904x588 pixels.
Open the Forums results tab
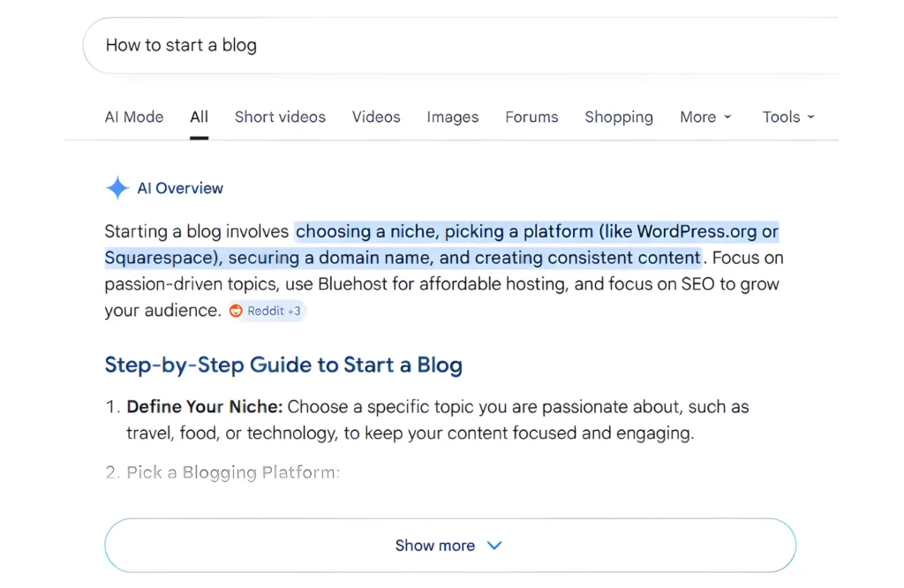coord(531,117)
